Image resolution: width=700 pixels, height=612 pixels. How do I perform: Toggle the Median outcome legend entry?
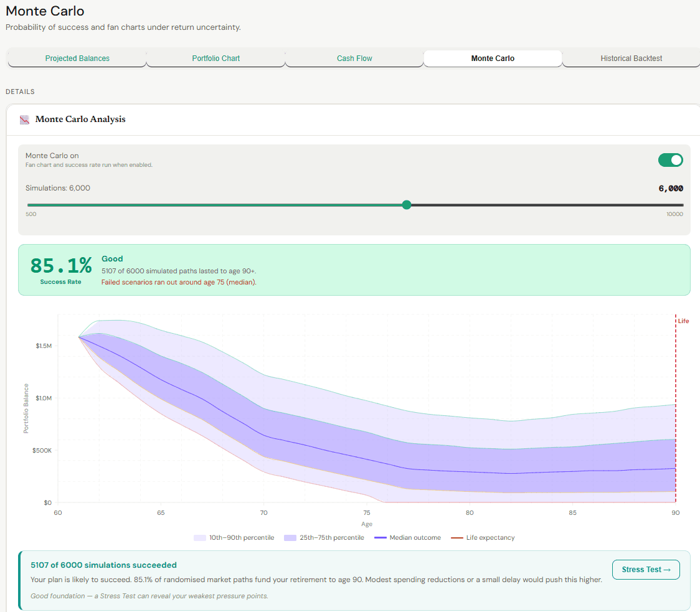407,537
